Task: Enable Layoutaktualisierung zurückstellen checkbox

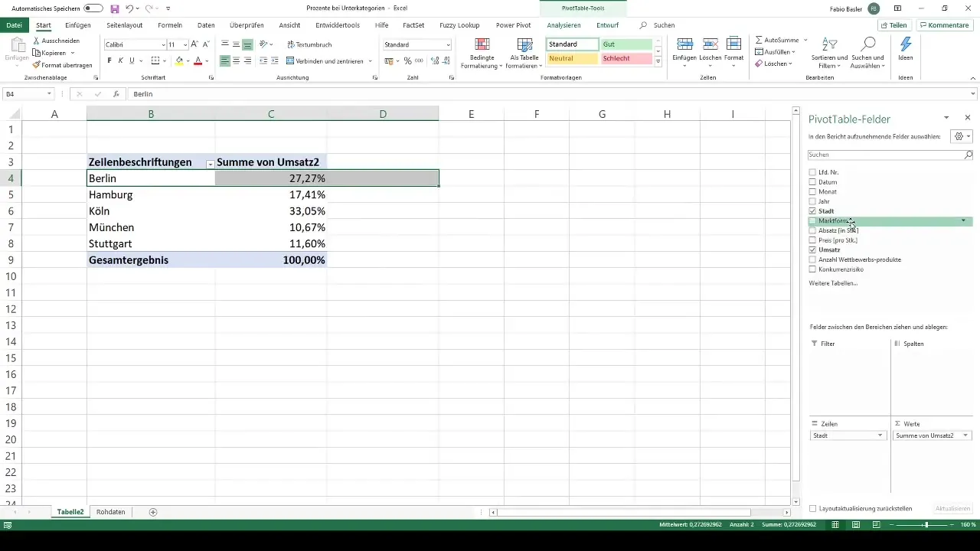Action: pyautogui.click(x=812, y=508)
